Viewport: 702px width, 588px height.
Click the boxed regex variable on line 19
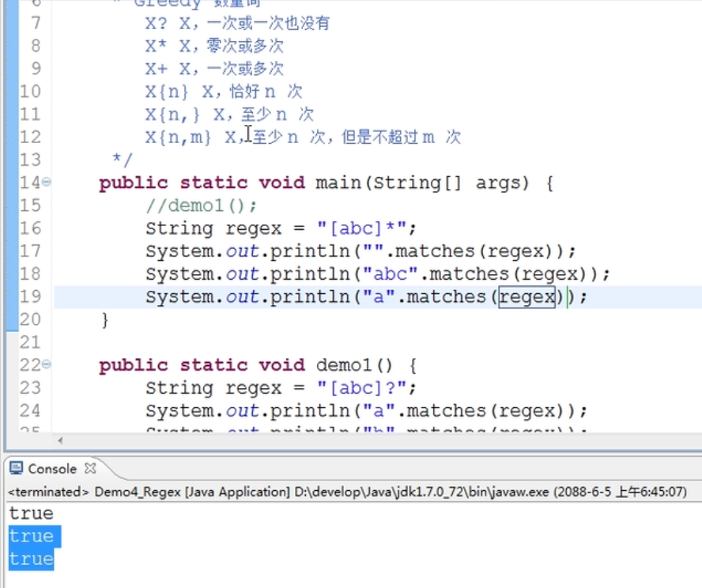click(526, 297)
